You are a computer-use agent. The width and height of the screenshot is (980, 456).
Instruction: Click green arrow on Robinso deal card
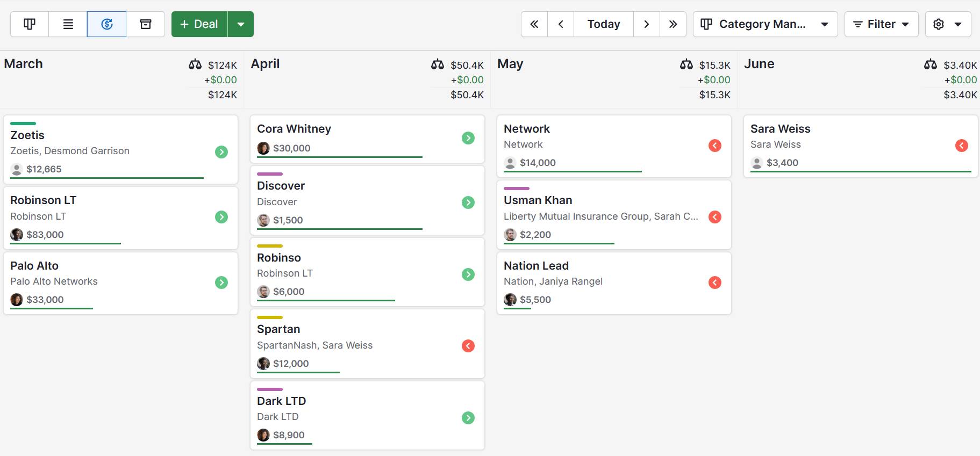pyautogui.click(x=468, y=274)
